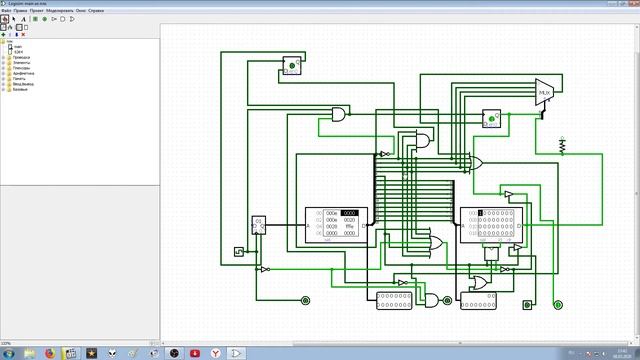
Task: Select the Poke (hand) tool
Action: [4, 19]
